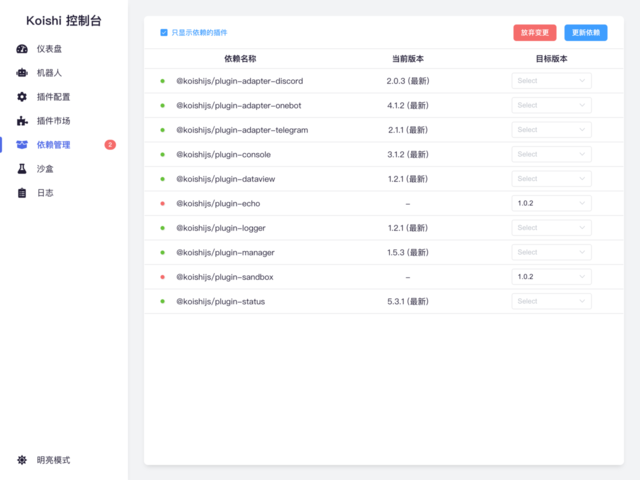640x480 pixels.
Task: Click the box icon for 依赖管理
Action: [x=22, y=145]
